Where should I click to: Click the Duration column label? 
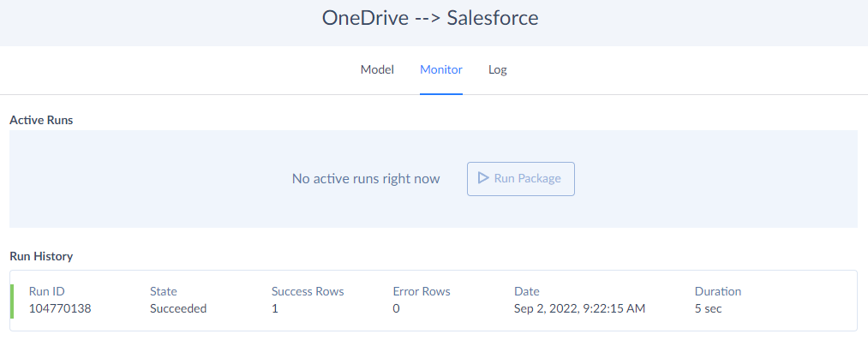point(718,291)
